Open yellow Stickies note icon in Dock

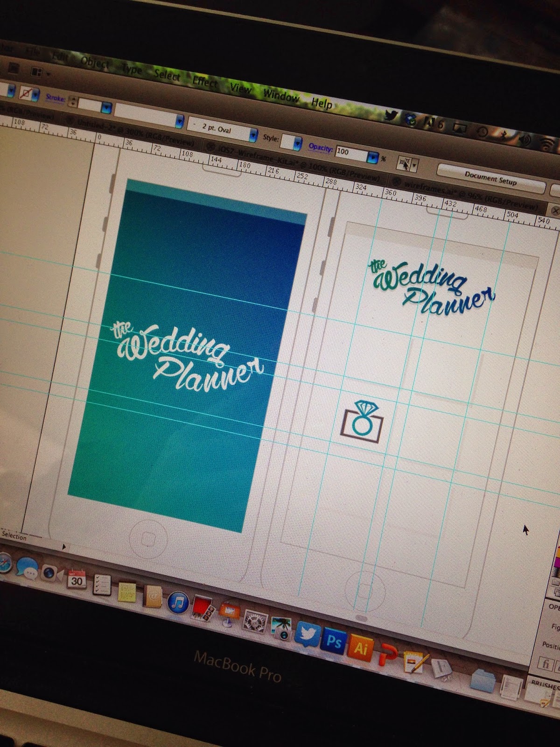pyautogui.click(x=126, y=592)
